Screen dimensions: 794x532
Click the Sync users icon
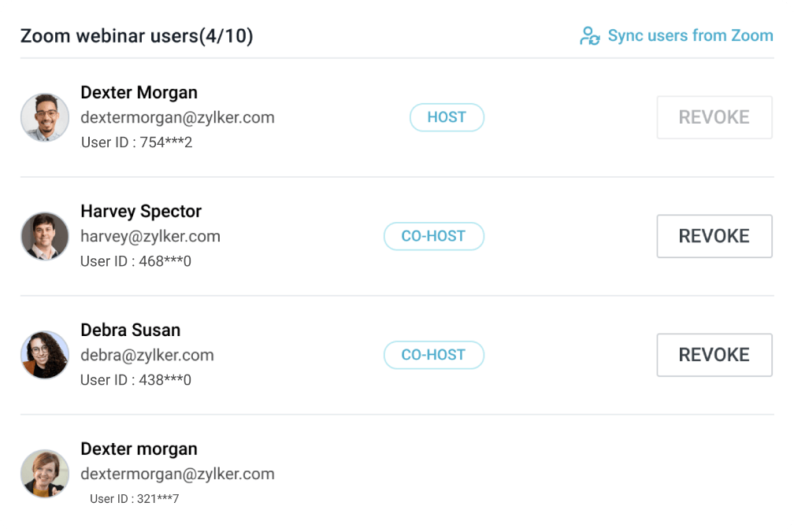[590, 36]
